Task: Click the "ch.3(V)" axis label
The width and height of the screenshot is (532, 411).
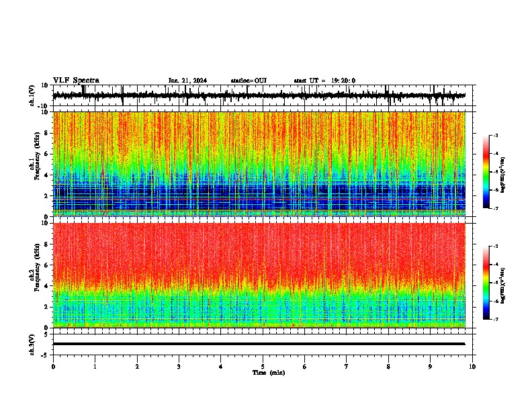Action: 32,345
